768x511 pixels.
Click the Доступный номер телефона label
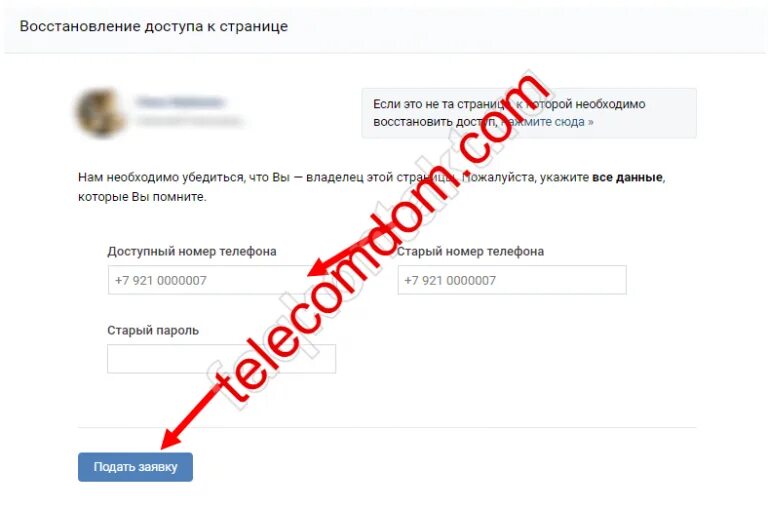click(x=192, y=251)
